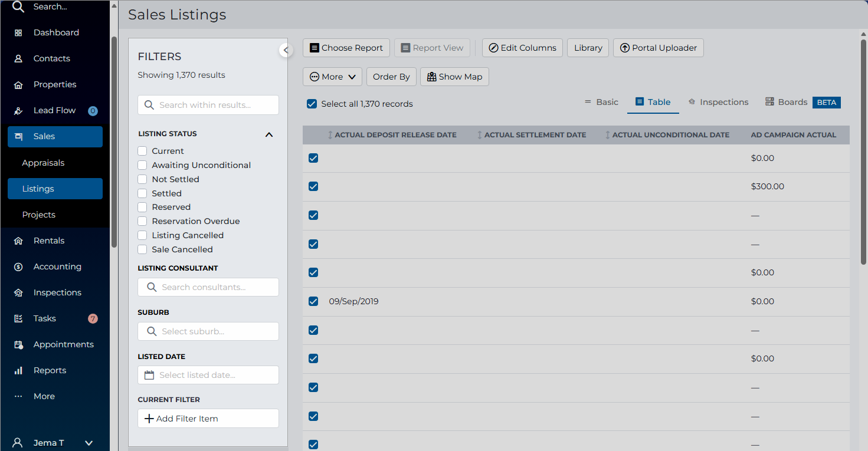
Task: Sort by Actual Settlement Date arrows icon
Action: (x=480, y=135)
